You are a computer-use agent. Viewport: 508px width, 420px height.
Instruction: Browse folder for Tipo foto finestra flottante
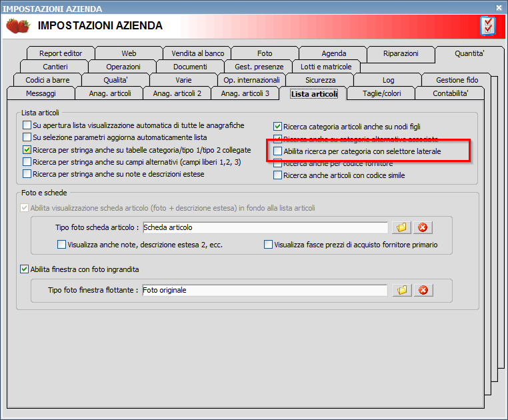402,290
